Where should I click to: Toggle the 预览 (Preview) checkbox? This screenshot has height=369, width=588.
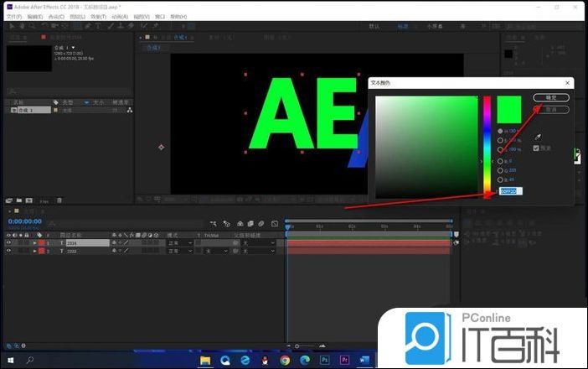pos(537,148)
